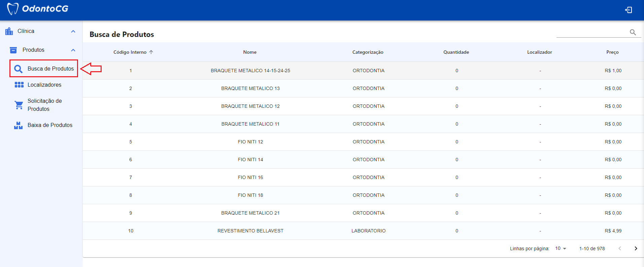
Task: Click the OdontoCG tooth logo
Action: (x=13, y=9)
